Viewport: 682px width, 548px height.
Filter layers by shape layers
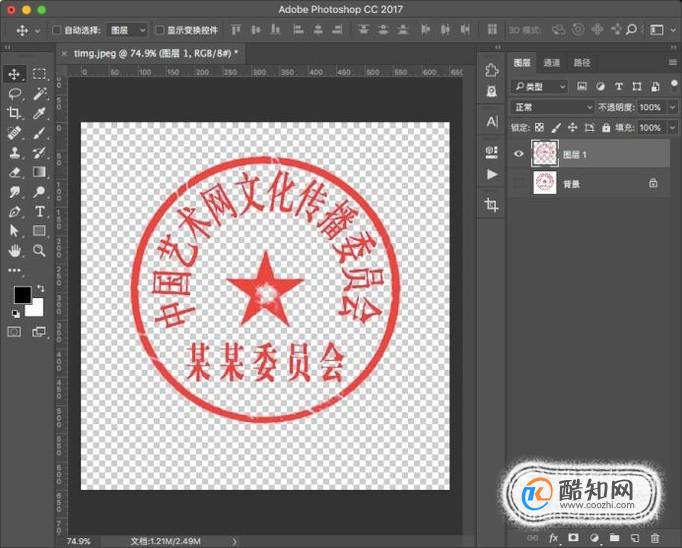tap(637, 87)
